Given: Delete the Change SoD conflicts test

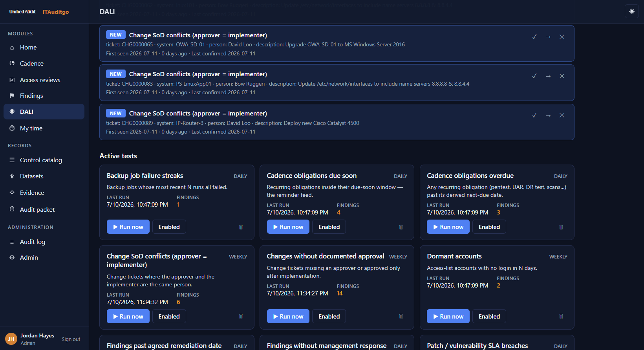Looking at the screenshot, I should pos(241,316).
